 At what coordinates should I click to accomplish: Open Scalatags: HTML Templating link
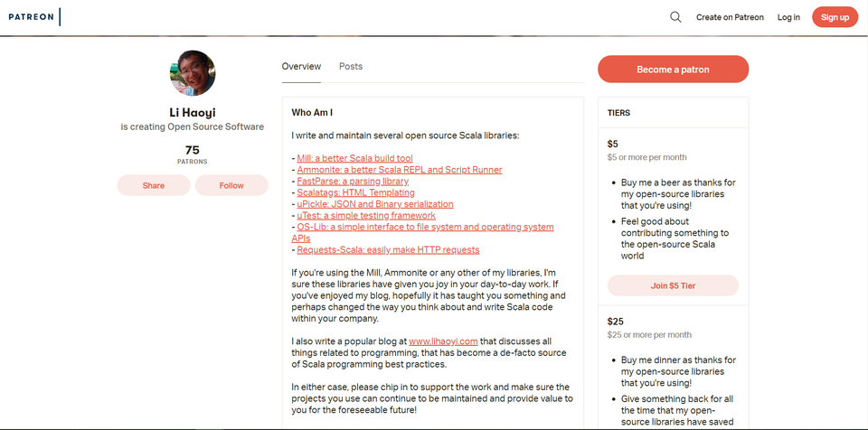pyautogui.click(x=355, y=192)
